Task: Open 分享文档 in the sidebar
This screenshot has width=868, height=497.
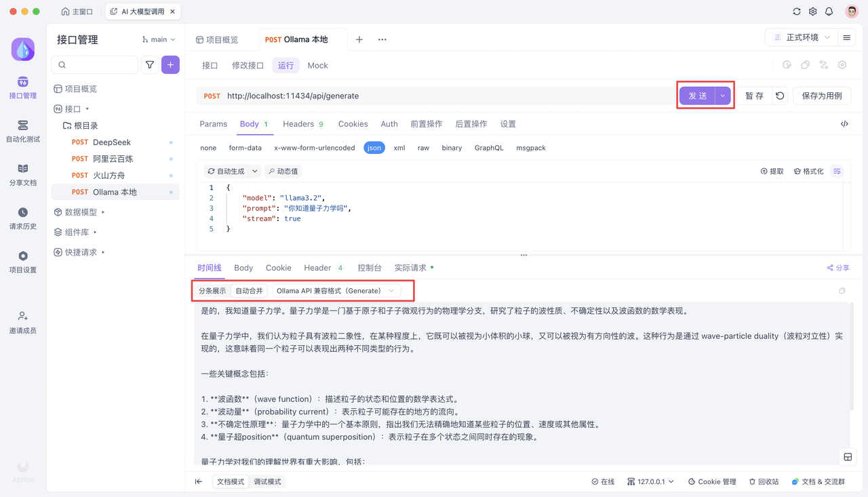Action: (23, 174)
